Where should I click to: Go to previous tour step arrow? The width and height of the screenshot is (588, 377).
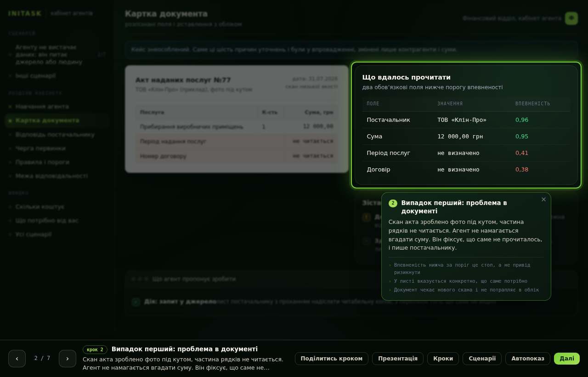pyautogui.click(x=17, y=359)
